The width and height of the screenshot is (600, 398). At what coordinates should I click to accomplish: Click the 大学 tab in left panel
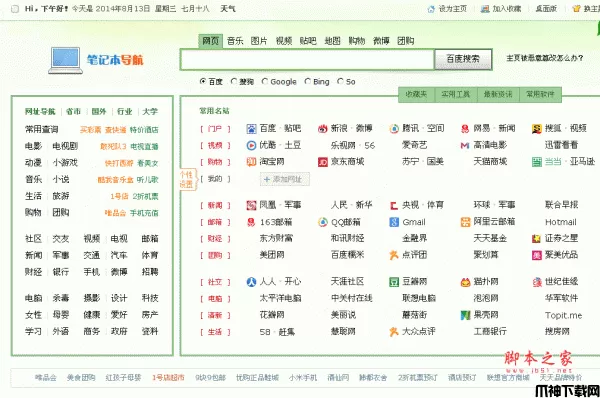(150, 111)
